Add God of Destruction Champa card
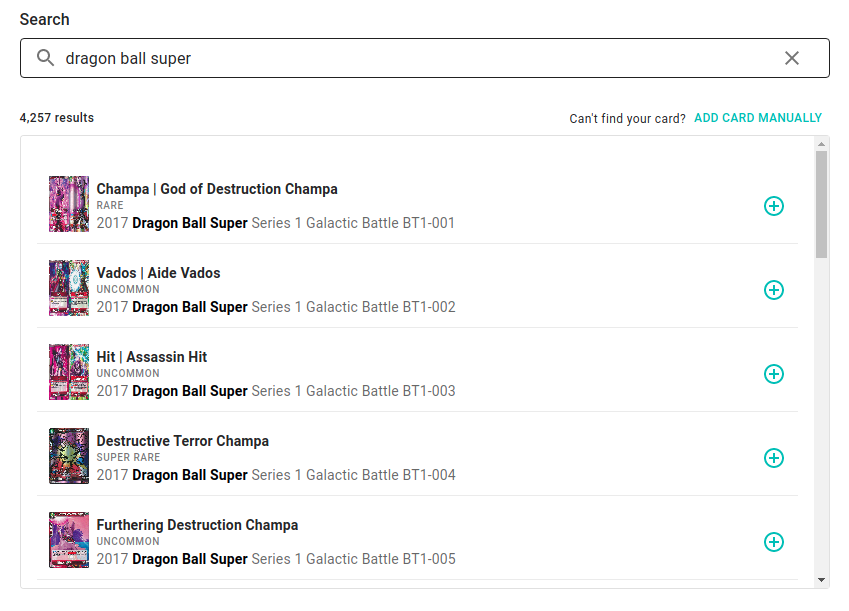This screenshot has height=611, width=849. pos(773,206)
